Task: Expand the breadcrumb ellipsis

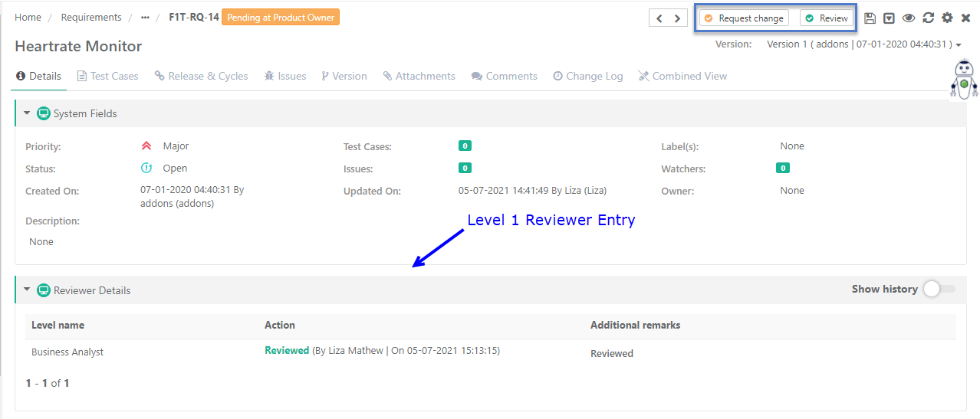Action: (x=145, y=18)
